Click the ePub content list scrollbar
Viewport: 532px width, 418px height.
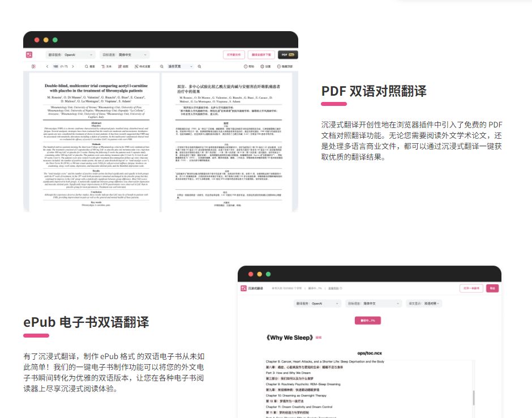(x=473, y=398)
